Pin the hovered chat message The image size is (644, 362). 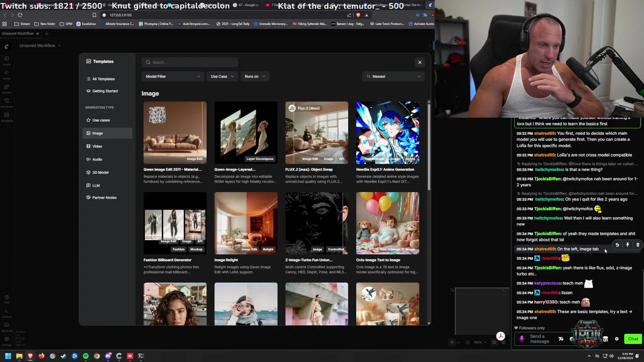(x=627, y=245)
